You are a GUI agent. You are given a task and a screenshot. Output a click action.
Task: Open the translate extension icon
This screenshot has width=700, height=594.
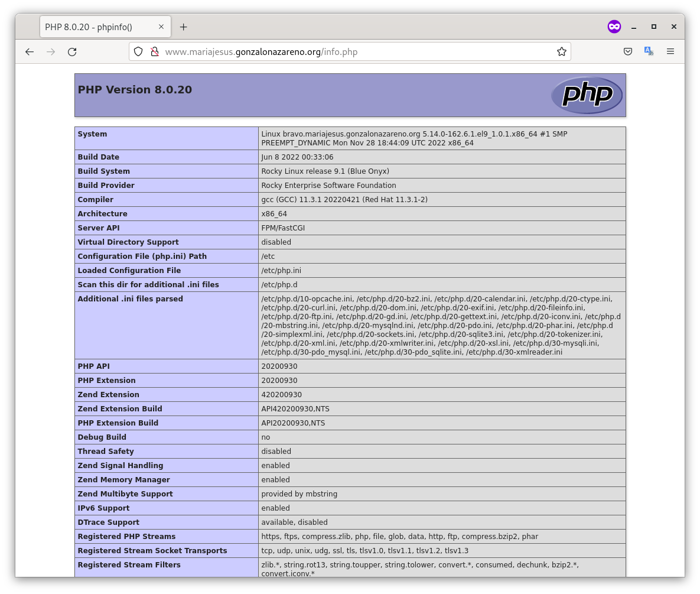[649, 52]
